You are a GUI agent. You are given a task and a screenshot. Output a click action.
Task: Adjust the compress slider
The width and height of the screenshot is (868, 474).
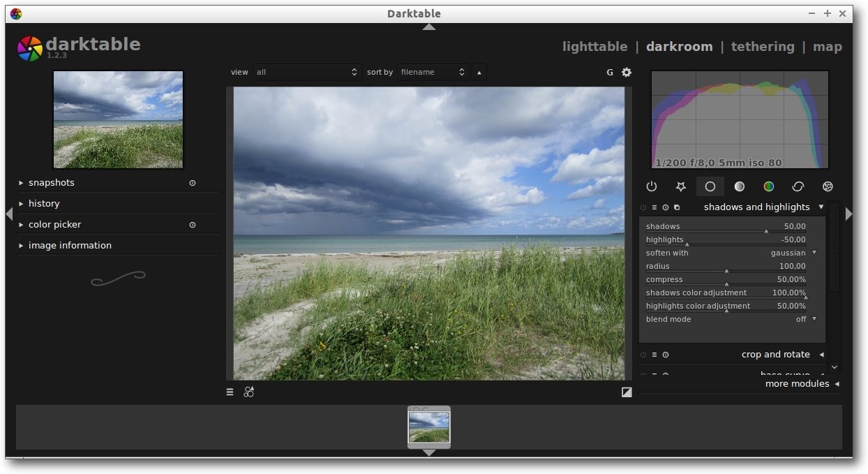click(726, 280)
